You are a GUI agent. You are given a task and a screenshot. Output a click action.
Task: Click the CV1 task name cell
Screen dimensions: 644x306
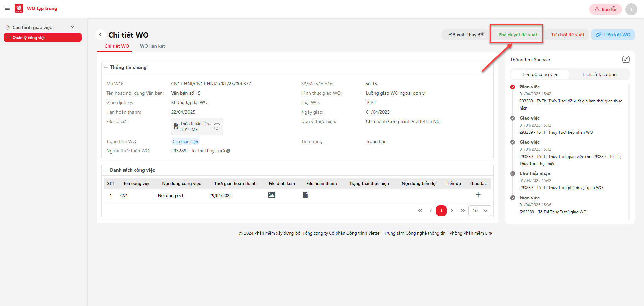click(124, 195)
